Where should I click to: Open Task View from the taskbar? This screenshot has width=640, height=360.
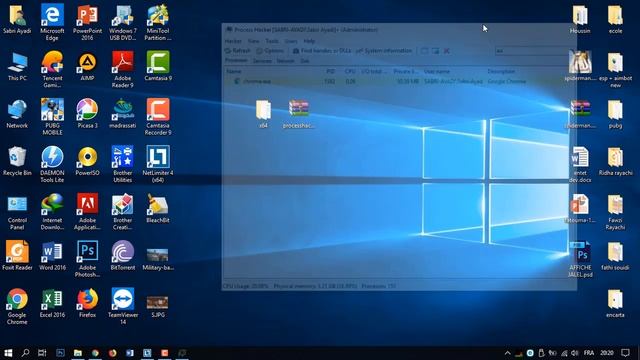click(42, 353)
